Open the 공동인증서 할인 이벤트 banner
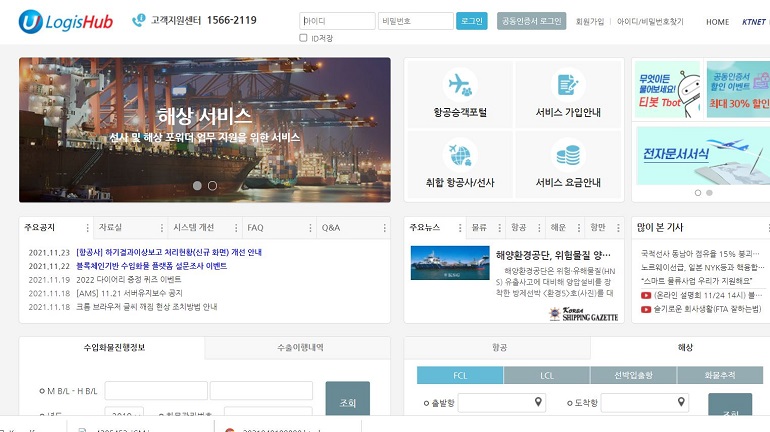The height and width of the screenshot is (432, 770). [738, 89]
